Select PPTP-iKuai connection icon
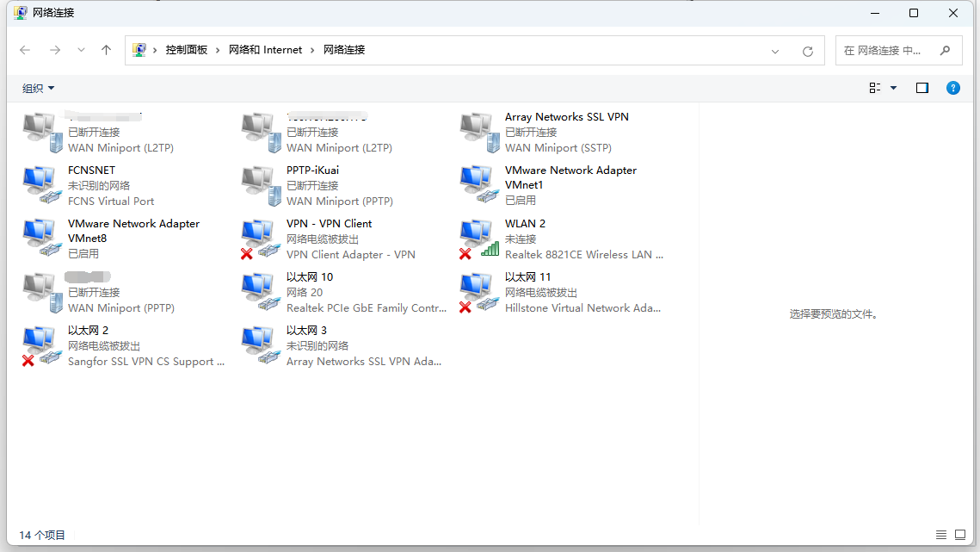 click(262, 185)
